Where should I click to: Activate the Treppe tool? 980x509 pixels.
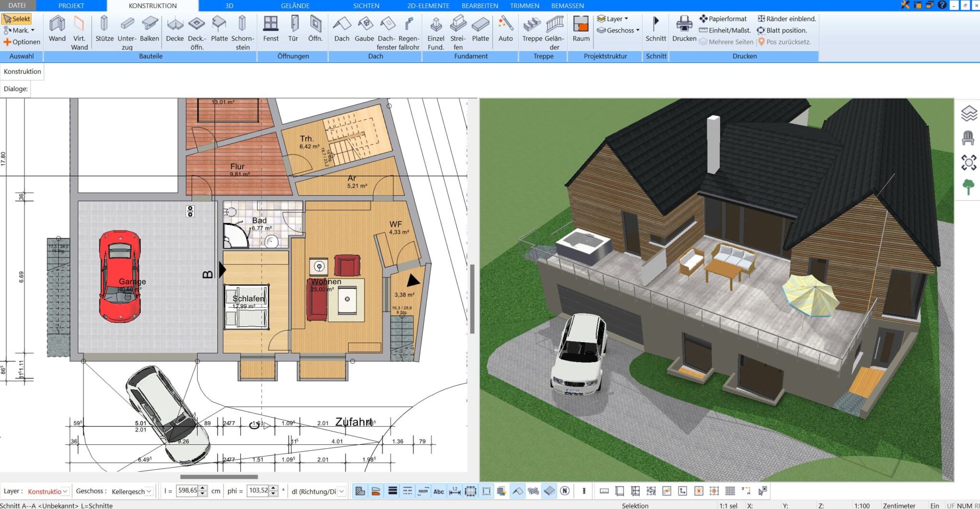point(531,29)
